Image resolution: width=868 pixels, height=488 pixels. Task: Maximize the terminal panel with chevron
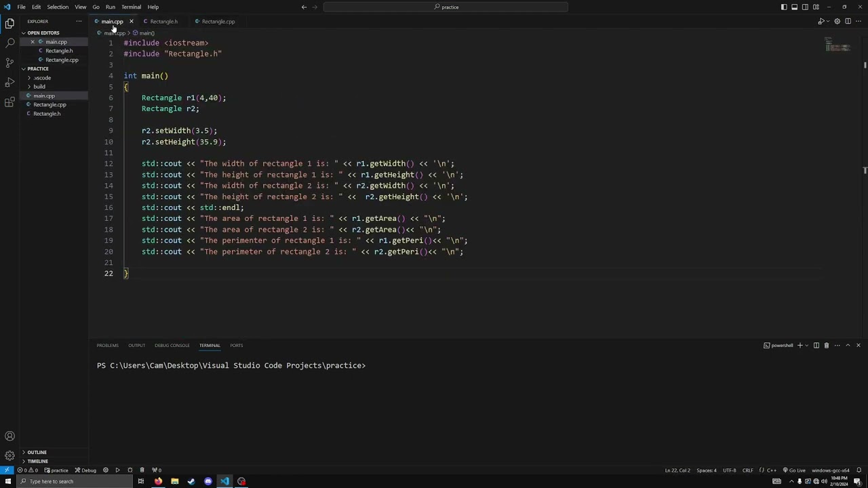[x=848, y=346]
